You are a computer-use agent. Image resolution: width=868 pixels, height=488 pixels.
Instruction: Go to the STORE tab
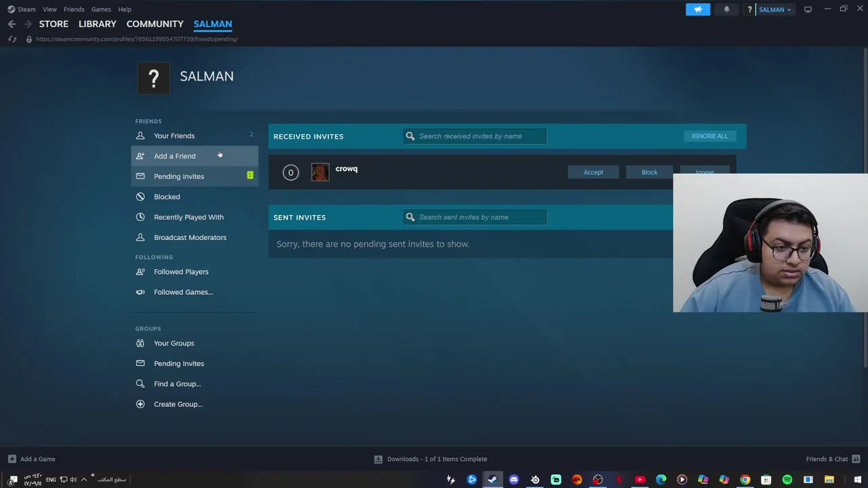tap(54, 24)
